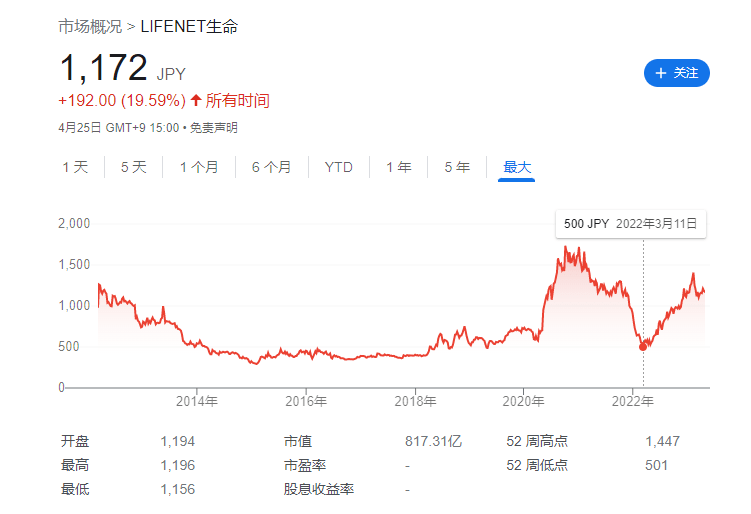Switch chart to YTD range
The height and width of the screenshot is (514, 751).
[338, 167]
